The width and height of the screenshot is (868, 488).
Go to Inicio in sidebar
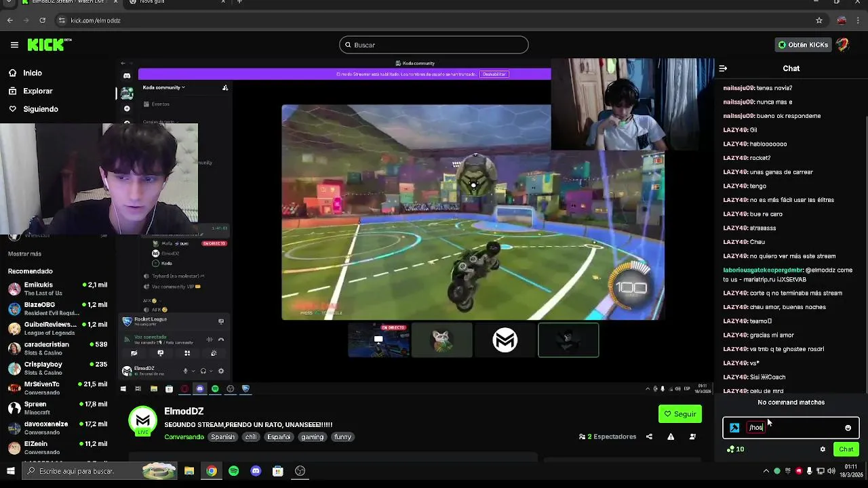(32, 73)
